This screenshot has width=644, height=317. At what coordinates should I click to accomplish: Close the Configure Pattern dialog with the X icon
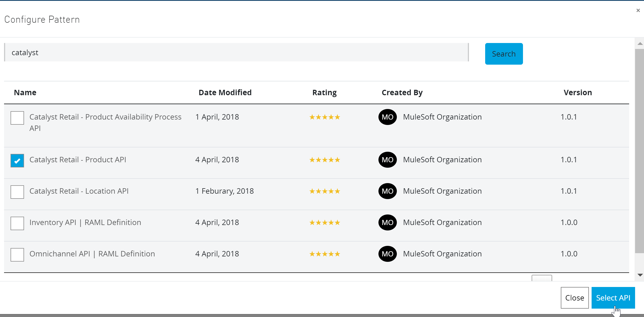coord(638,10)
